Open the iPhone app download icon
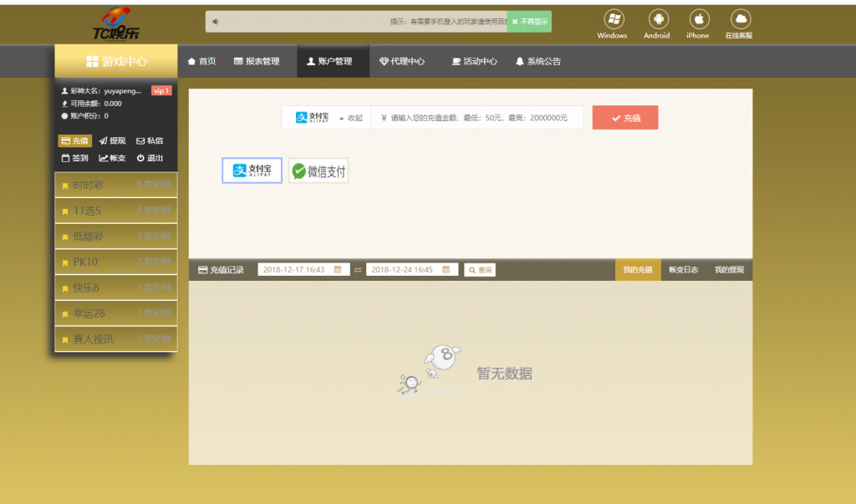 pyautogui.click(x=698, y=20)
